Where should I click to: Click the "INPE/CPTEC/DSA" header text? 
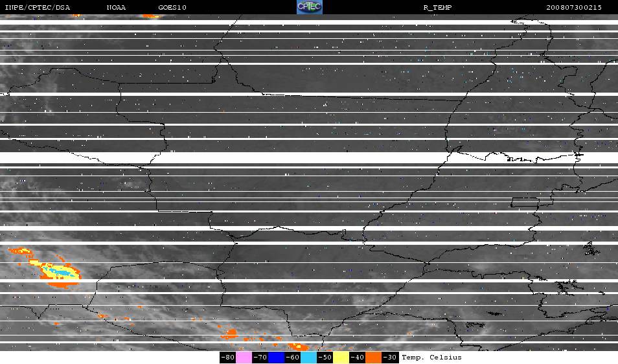38,8
